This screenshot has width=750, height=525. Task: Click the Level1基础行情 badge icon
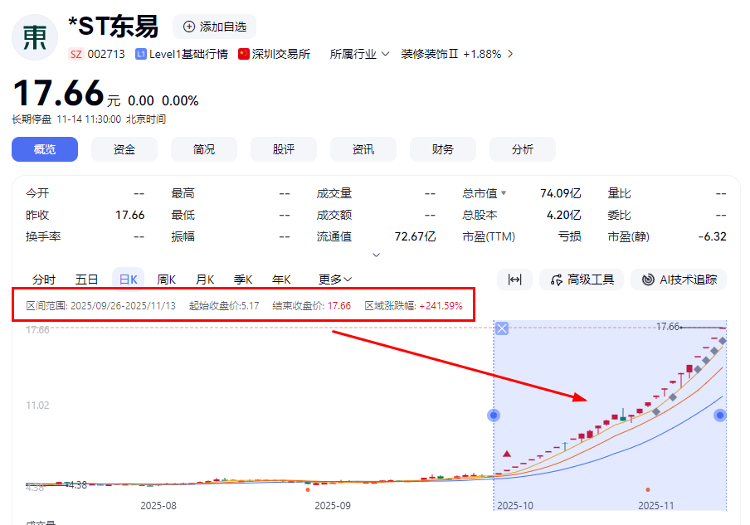(141, 54)
